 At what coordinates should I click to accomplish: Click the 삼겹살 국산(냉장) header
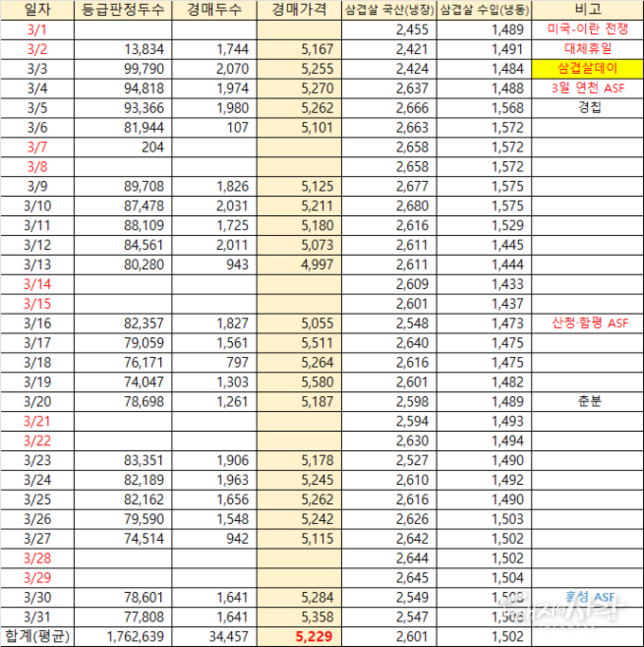tap(388, 9)
